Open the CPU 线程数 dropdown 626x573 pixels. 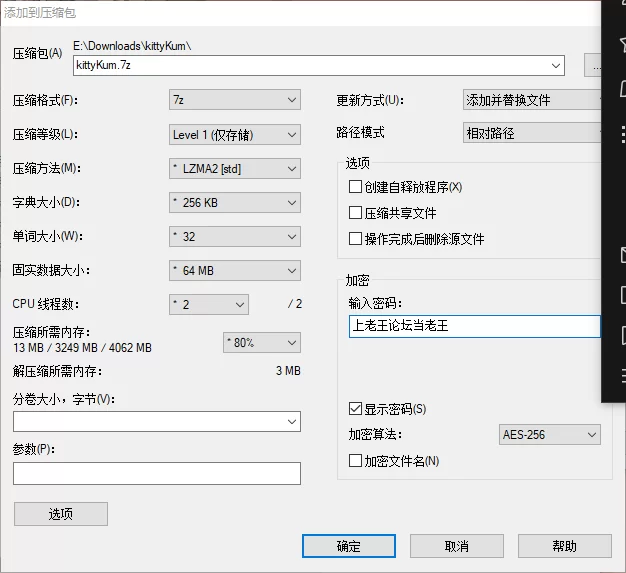tap(209, 305)
